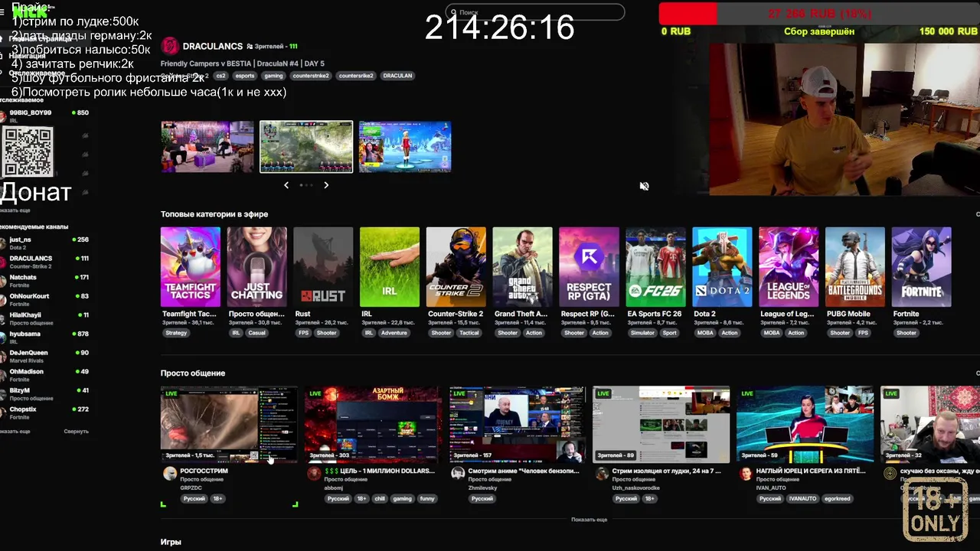Click the Kick logo
The image size is (980, 551).
coord(31,11)
